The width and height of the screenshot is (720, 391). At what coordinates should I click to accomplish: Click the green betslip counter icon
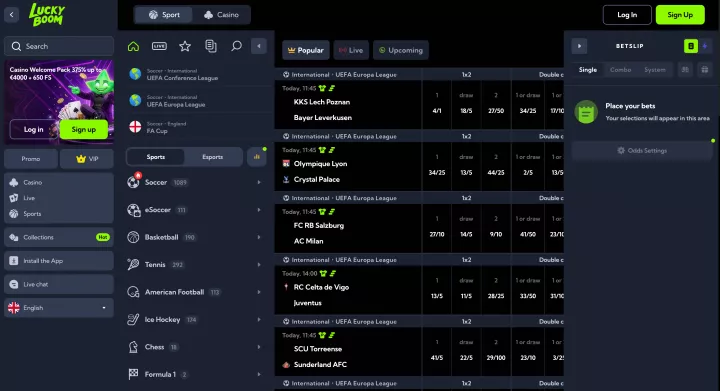(x=691, y=46)
